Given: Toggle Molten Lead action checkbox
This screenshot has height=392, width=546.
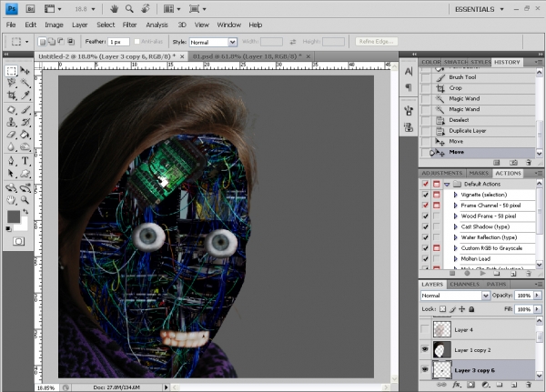Looking at the screenshot, I should [x=425, y=258].
